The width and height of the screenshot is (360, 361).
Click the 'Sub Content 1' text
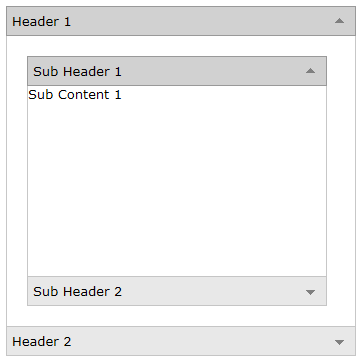click(75, 95)
